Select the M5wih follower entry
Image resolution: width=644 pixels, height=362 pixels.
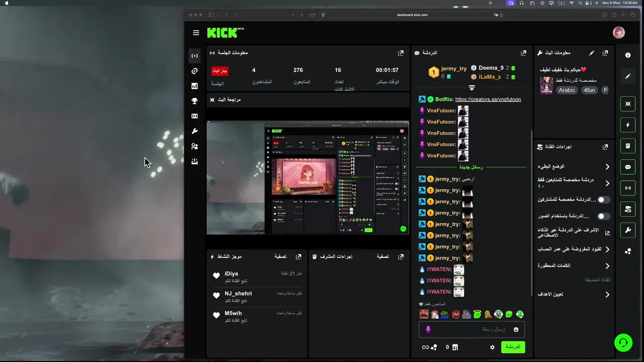click(257, 316)
